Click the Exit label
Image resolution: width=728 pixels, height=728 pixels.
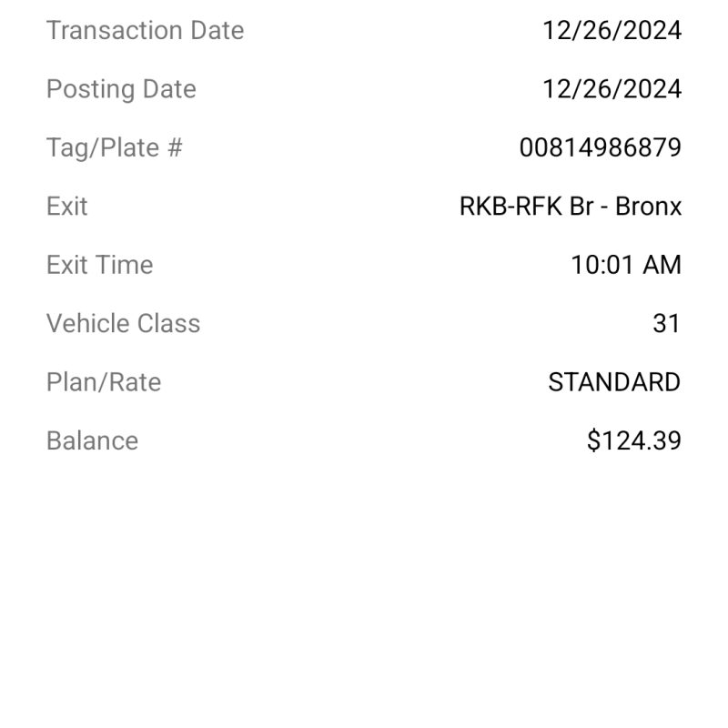click(x=66, y=207)
